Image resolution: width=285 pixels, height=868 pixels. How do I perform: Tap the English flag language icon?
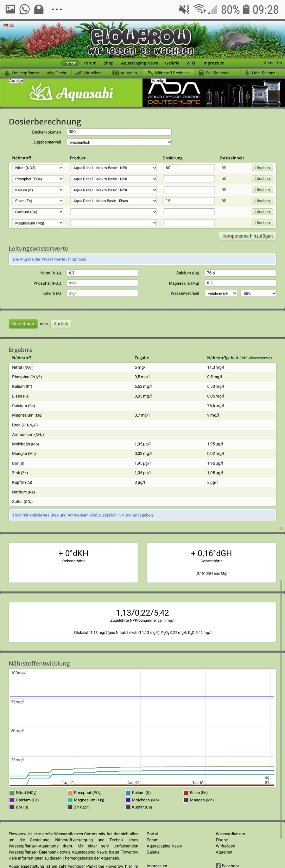[x=12, y=25]
